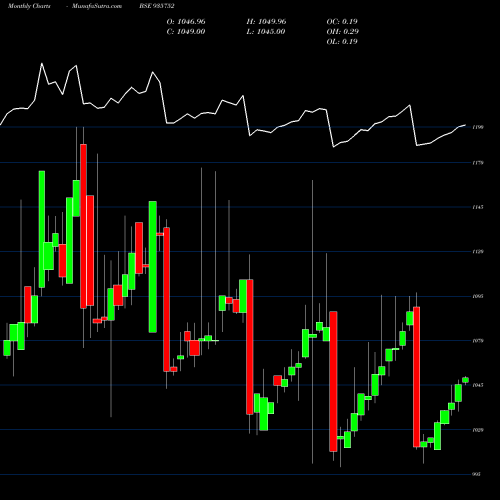Image resolution: width=500 pixels, height=500 pixels.
Task: Select the close value 'C: 1049.00'
Action: (x=186, y=32)
